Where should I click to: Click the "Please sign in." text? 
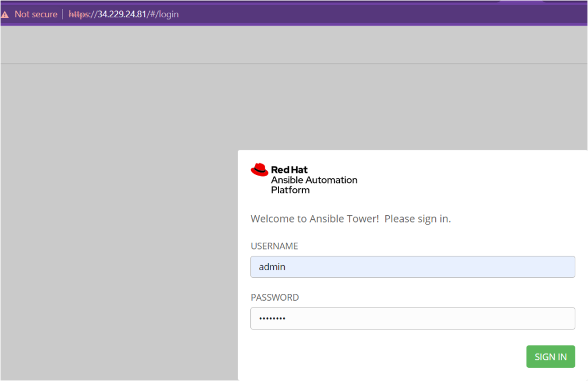click(x=417, y=219)
